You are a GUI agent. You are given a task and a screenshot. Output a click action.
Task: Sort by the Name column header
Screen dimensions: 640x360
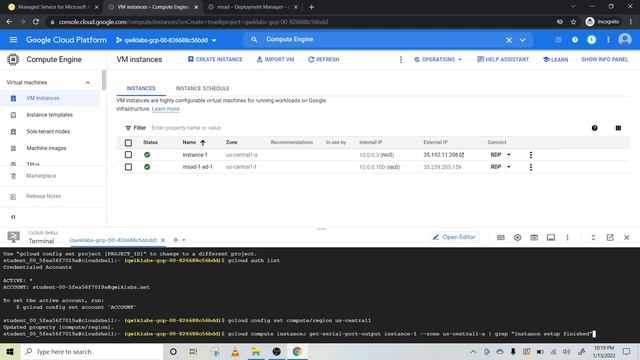coord(194,142)
